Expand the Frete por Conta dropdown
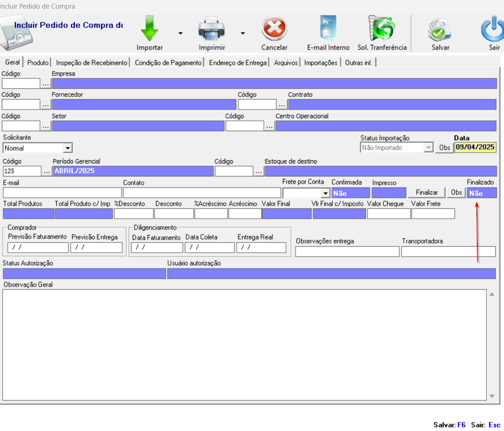Screen dimensions: 504x431 [325, 193]
